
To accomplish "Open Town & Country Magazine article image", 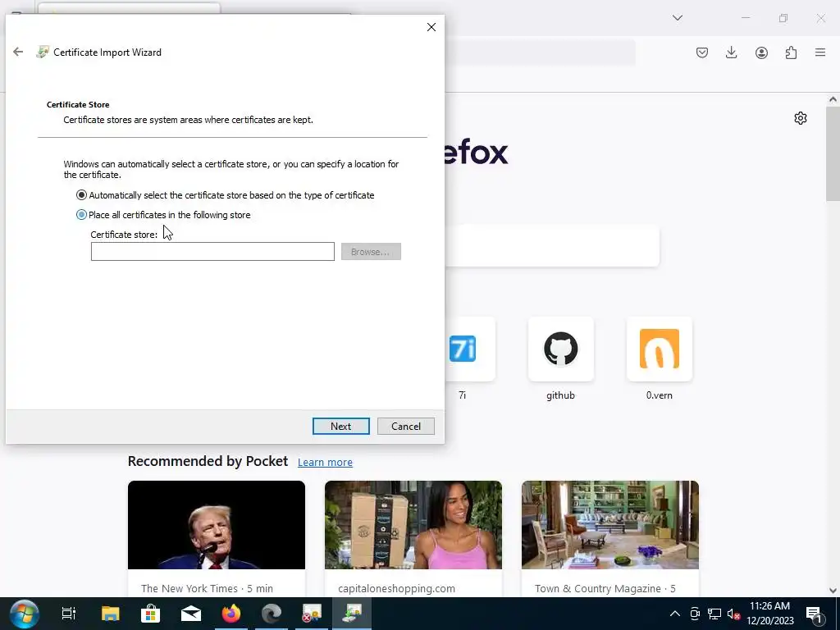I will tap(610, 525).
